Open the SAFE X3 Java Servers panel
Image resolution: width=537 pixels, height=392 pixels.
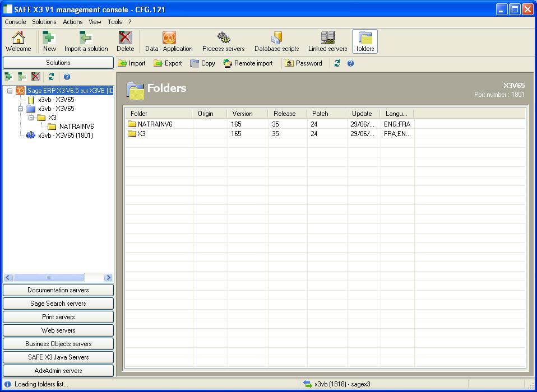(58, 357)
